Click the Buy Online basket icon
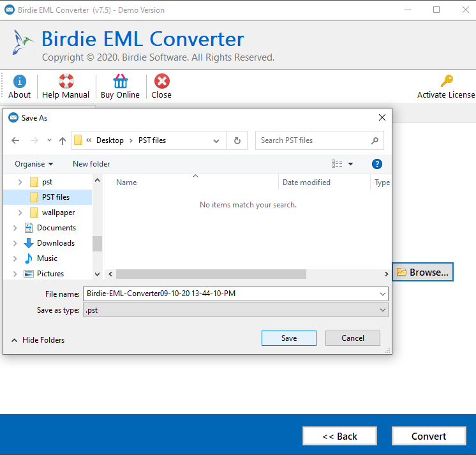The height and width of the screenshot is (455, 476). [121, 81]
